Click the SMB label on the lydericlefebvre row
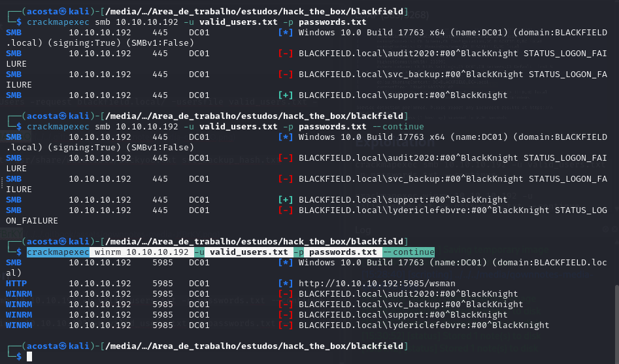Image resolution: width=619 pixels, height=364 pixels. pos(14,210)
